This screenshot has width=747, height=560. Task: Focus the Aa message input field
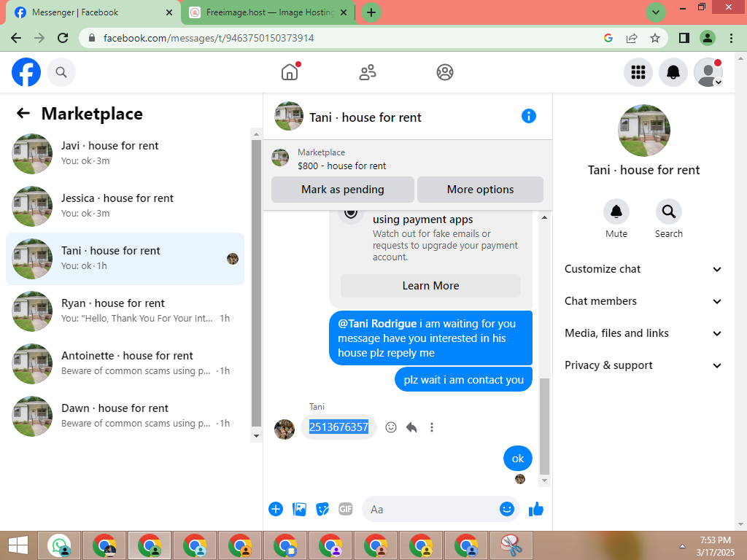click(x=431, y=509)
